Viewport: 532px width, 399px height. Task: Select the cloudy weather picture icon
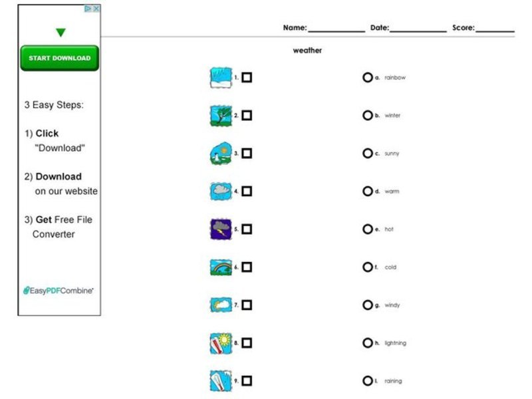[219, 191]
